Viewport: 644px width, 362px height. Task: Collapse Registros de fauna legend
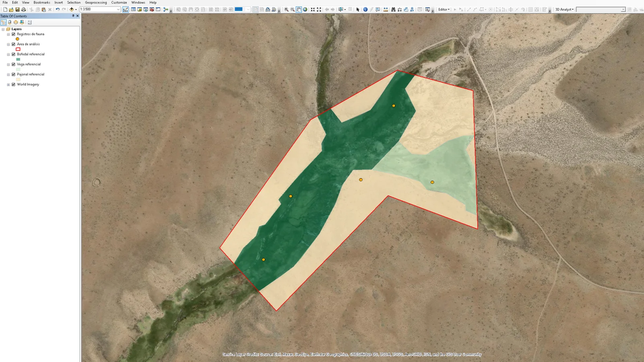pos(8,34)
